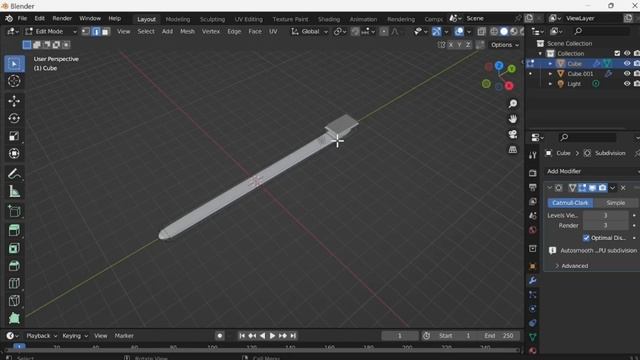Screen dimensions: 640x360
Task: Select the Cursor tool
Action: pos(14,81)
